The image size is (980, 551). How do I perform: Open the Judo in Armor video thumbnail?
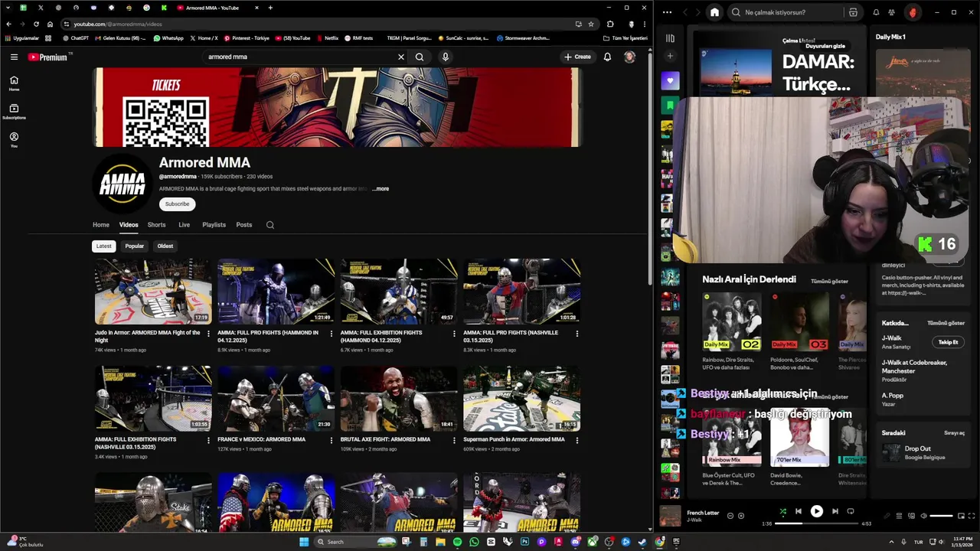pyautogui.click(x=153, y=292)
